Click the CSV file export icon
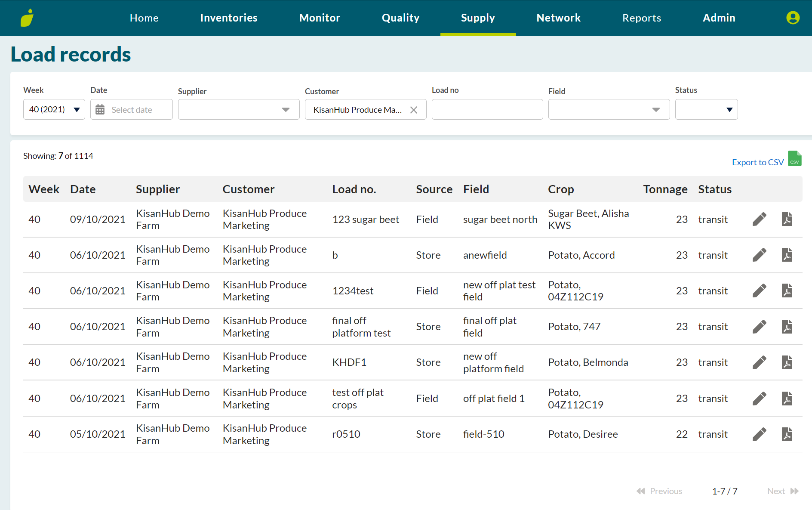Image resolution: width=812 pixels, height=510 pixels. [x=794, y=158]
